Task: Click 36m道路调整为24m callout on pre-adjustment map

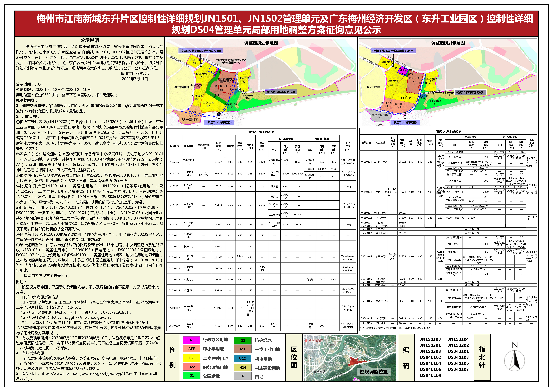Action: 201,51
